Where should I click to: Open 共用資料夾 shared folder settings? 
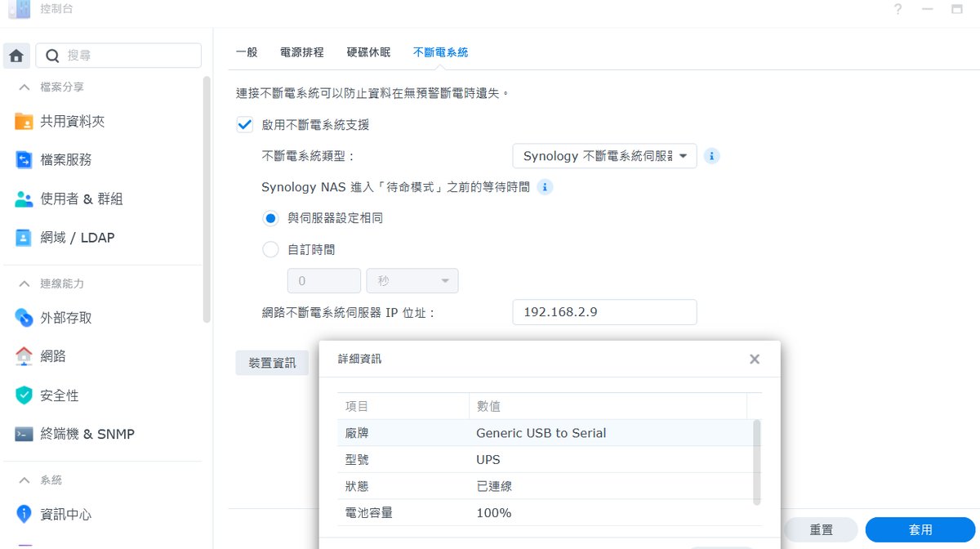(x=72, y=122)
